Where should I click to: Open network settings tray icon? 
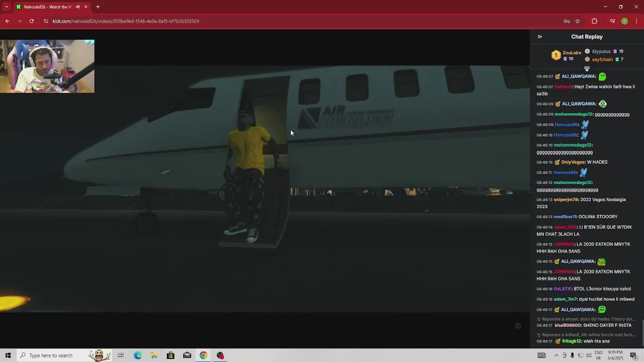[580, 355]
